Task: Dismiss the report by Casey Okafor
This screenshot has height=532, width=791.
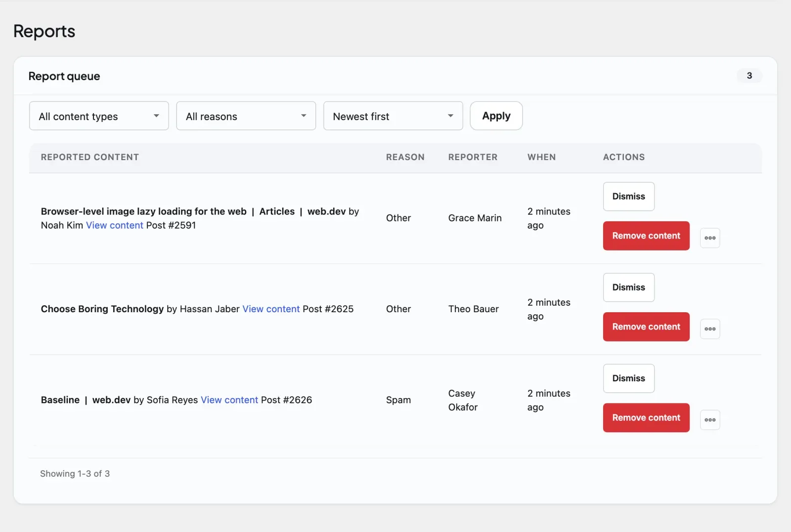Action: tap(629, 378)
